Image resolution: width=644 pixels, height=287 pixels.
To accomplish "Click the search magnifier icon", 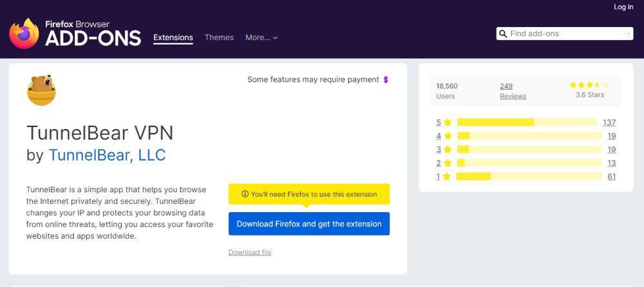I will pyautogui.click(x=503, y=34).
